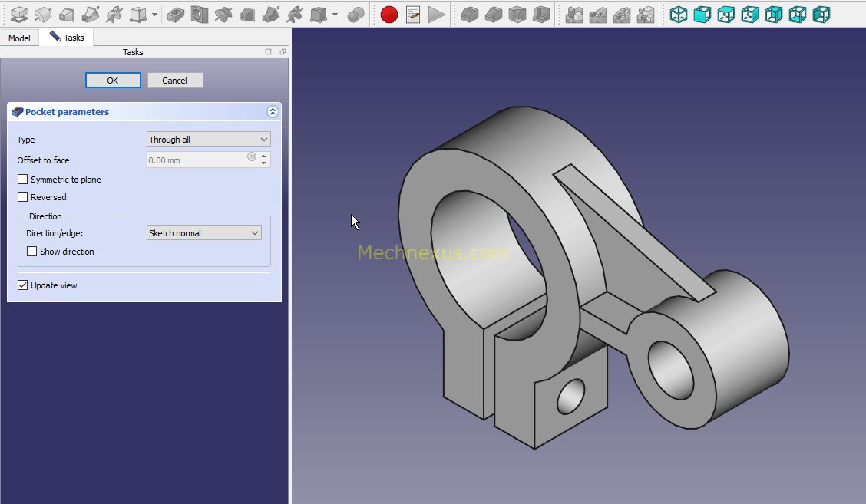Click the Boolean operation spheres icon
The height and width of the screenshot is (504, 866).
[x=355, y=14]
